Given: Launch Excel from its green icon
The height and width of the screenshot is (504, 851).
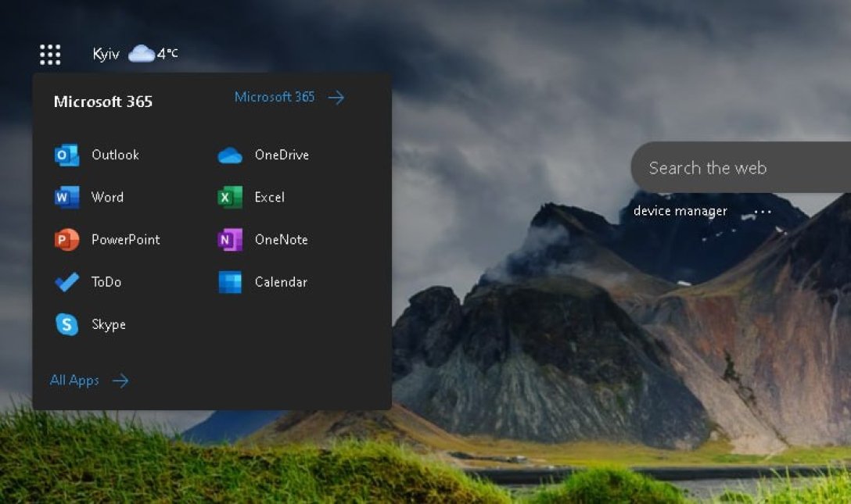Looking at the screenshot, I should (230, 198).
